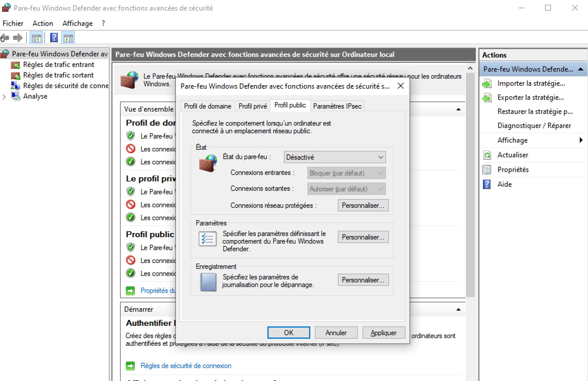Click the forward arrow toolbar icon
588x381 pixels.
point(18,38)
